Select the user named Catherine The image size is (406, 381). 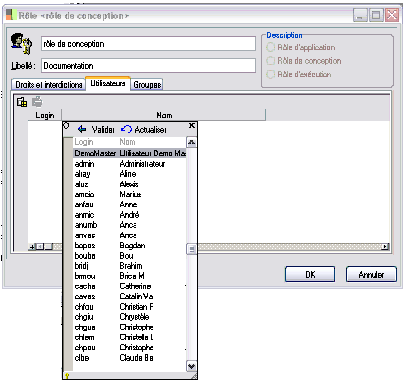click(x=130, y=286)
